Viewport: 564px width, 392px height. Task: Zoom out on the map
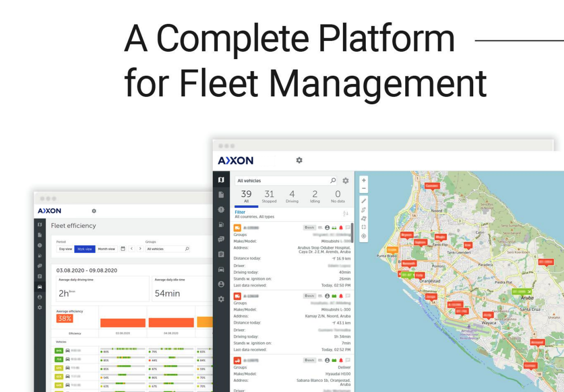point(364,188)
